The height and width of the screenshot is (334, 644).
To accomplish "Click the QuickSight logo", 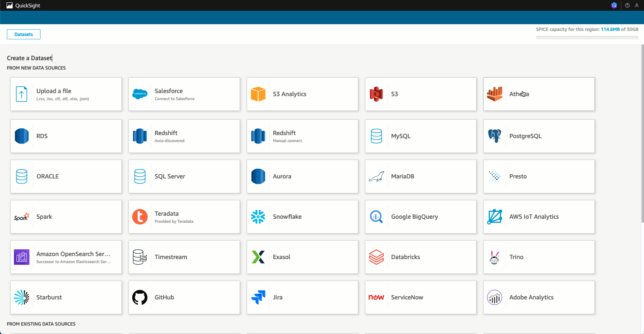I will pyautogui.click(x=9, y=5).
